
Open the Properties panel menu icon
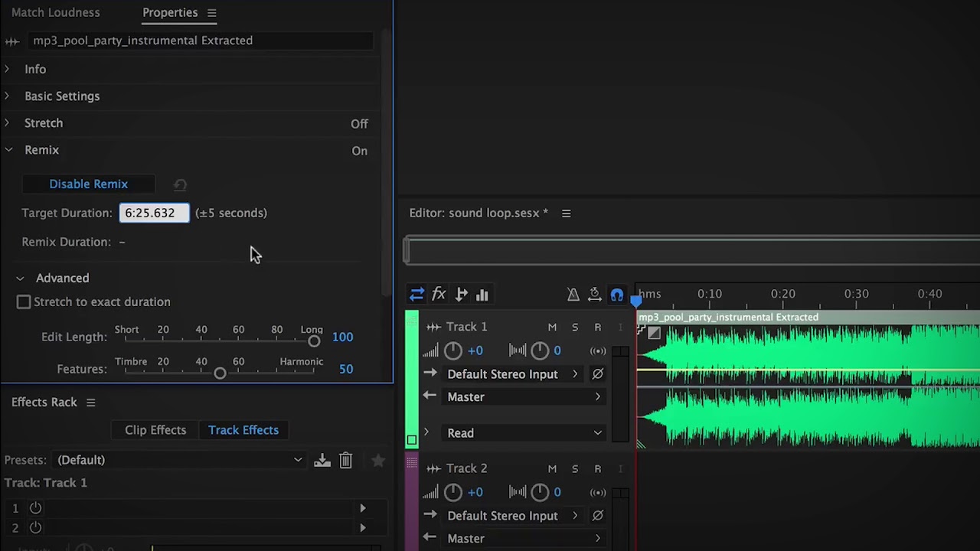[x=211, y=13]
